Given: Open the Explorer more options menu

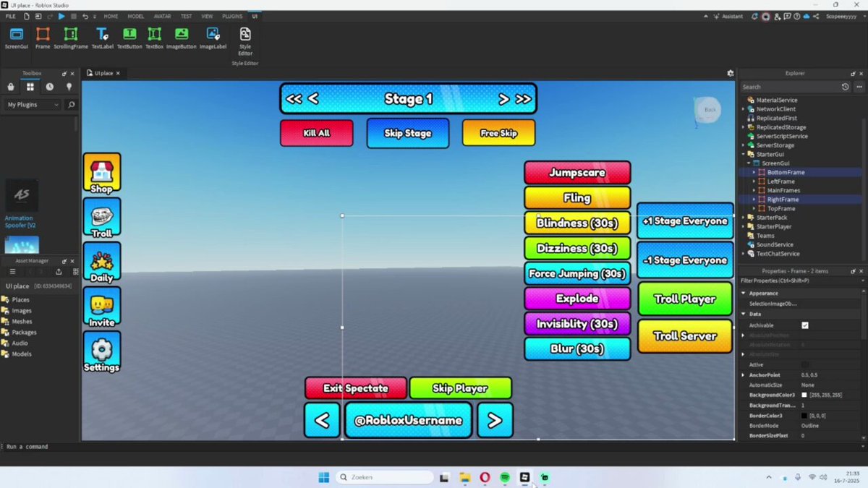Looking at the screenshot, I should (x=858, y=87).
